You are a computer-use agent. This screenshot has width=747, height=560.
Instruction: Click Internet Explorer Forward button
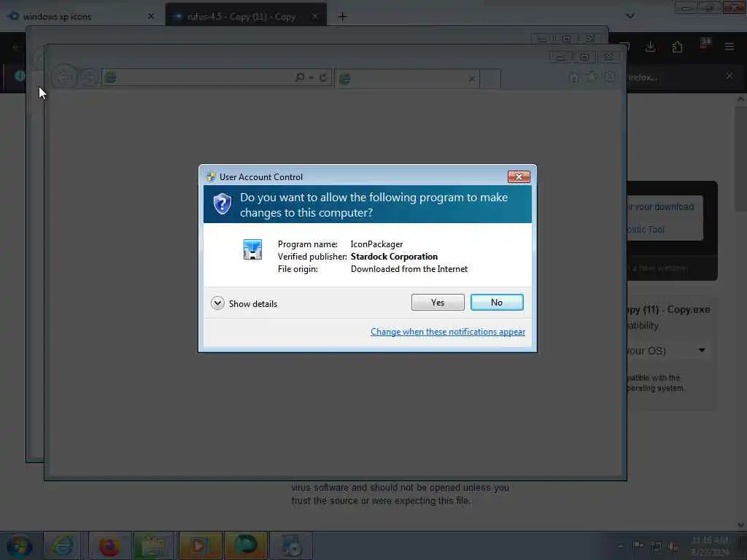point(88,77)
